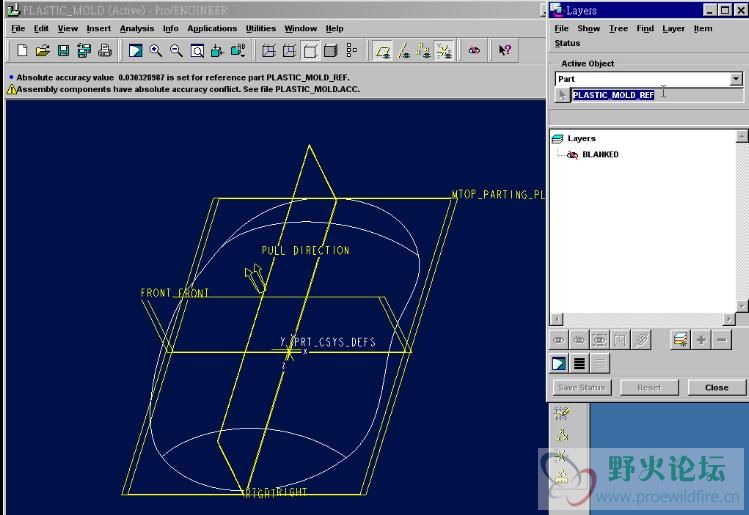Image resolution: width=749 pixels, height=515 pixels.
Task: Expand the Active Object Part dropdown
Action: (736, 79)
